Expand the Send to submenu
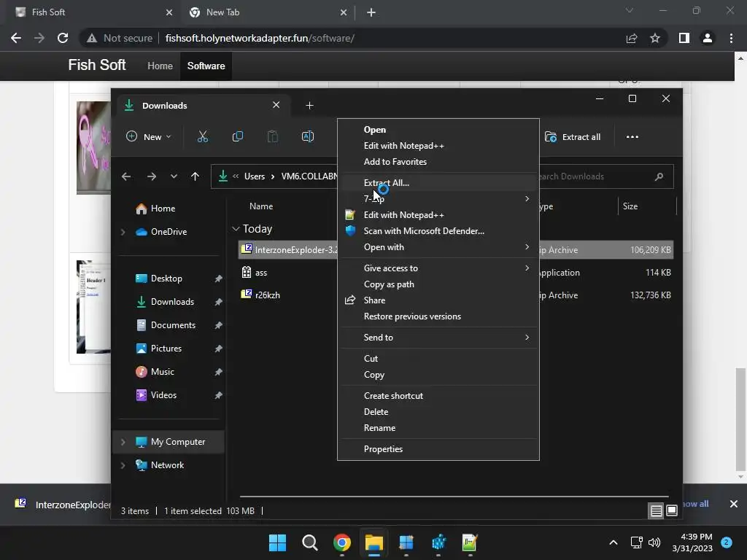This screenshot has height=560, width=747. coord(438,338)
